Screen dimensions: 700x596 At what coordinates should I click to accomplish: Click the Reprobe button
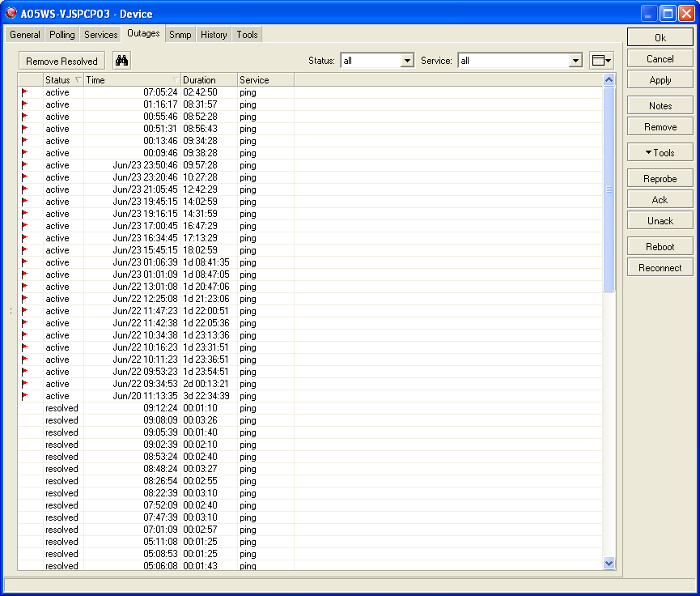pyautogui.click(x=660, y=179)
